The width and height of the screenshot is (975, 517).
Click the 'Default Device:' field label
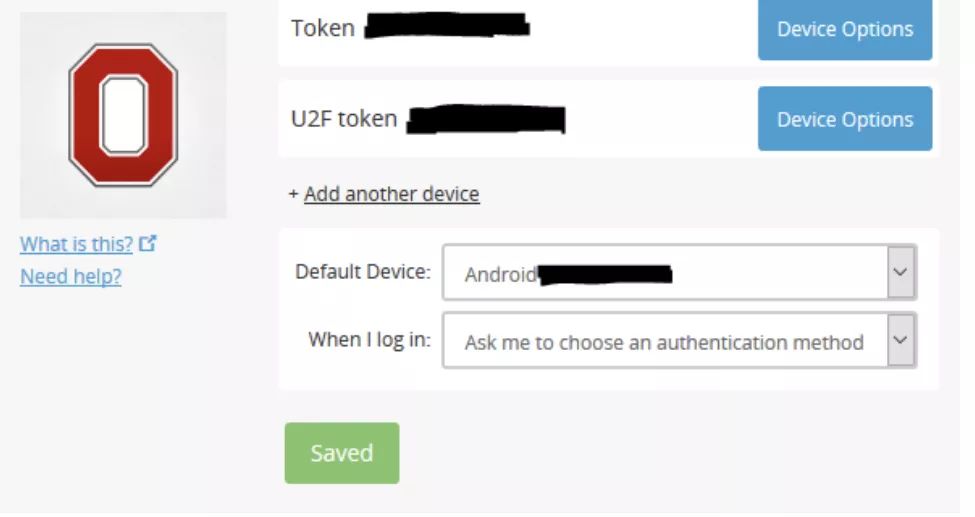pos(363,271)
